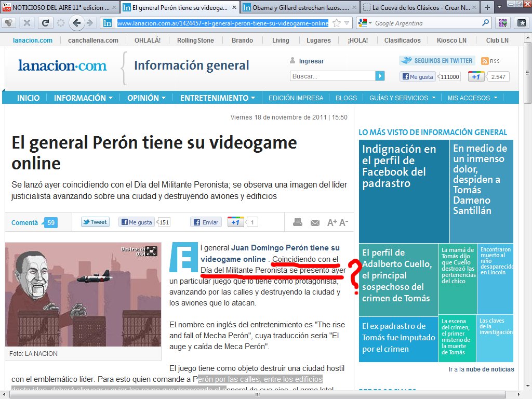Click the horizontal scrollbar at bottom
Viewport: 532px width, 399px height.
click(x=258, y=395)
